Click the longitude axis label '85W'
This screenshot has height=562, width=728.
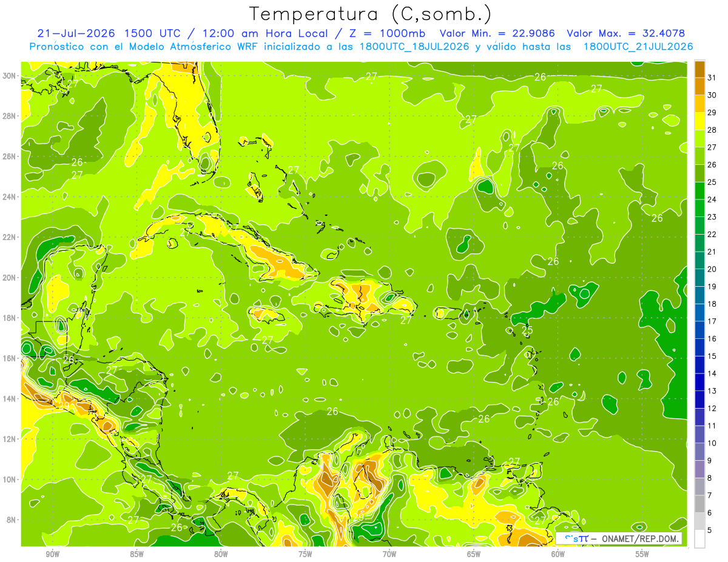pos(136,554)
